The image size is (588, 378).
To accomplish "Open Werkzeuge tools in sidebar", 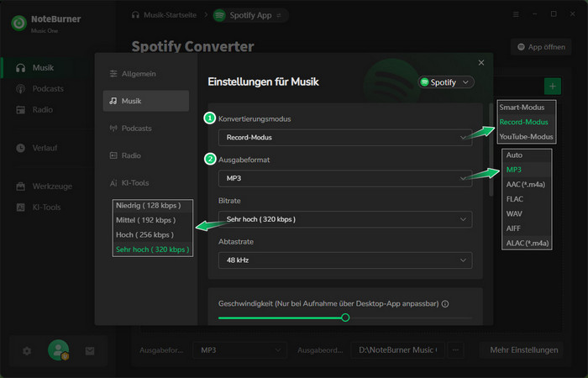I will click(44, 186).
